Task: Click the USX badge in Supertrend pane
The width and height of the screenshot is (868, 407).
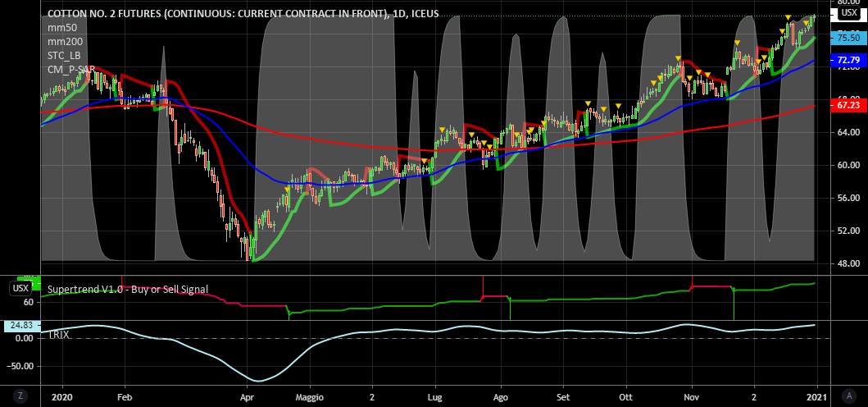Action: pos(20,288)
